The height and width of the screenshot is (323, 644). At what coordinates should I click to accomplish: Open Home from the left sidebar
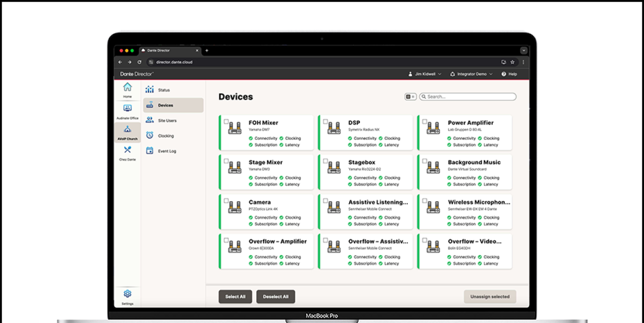tap(127, 88)
